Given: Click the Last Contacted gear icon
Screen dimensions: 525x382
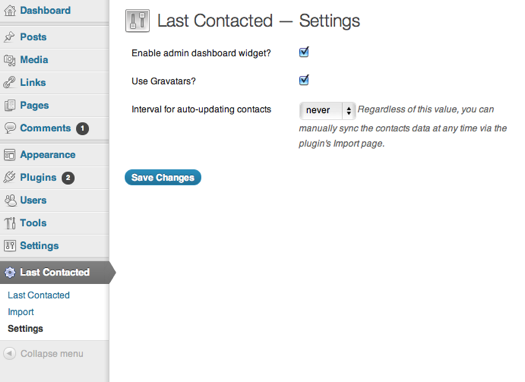Looking at the screenshot, I should (x=10, y=273).
